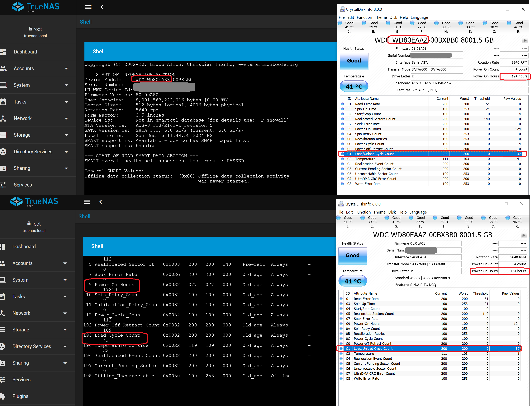Click Shell breadcrumb link in upper TrueNAS
This screenshot has width=532, height=406.
[86, 22]
